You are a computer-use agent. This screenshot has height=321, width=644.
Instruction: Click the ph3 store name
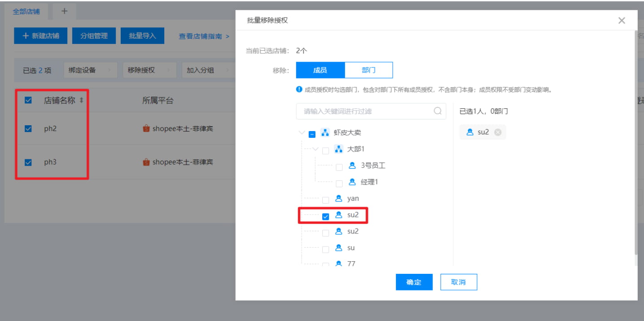pyautogui.click(x=50, y=162)
